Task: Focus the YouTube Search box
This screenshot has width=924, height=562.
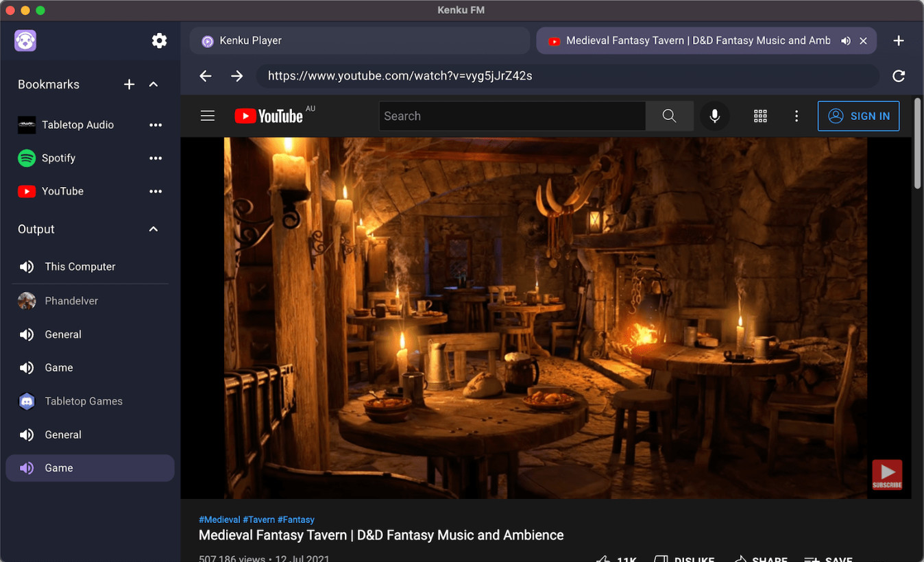Action: click(512, 116)
